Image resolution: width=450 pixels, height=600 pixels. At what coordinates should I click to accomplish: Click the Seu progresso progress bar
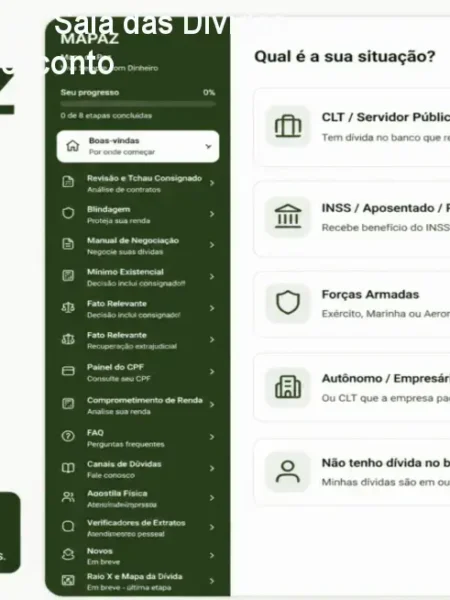click(x=138, y=104)
